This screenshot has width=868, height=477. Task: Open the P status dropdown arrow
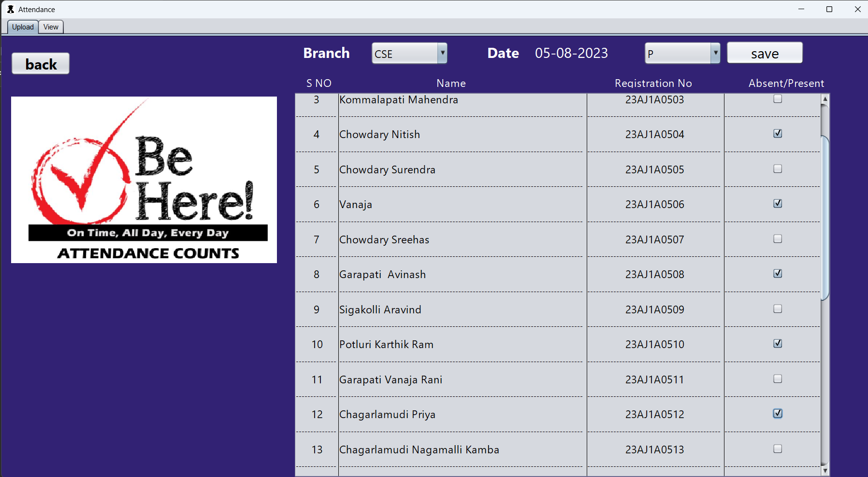[715, 53]
